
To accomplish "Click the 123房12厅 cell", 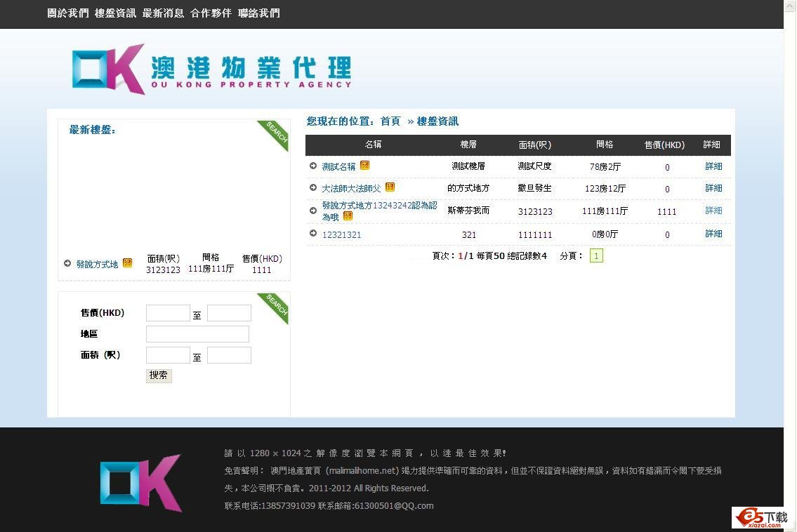I will tap(605, 189).
